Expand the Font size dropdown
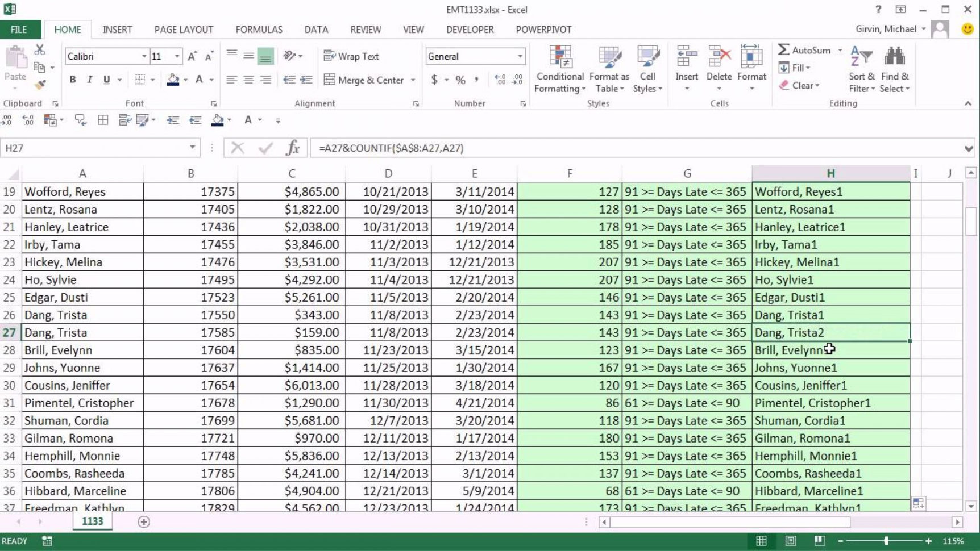This screenshot has width=980, height=551. 178,56
